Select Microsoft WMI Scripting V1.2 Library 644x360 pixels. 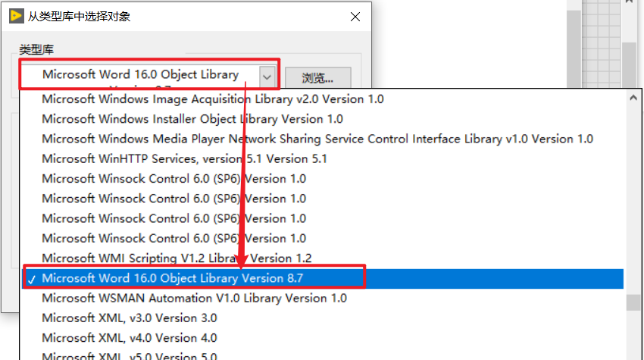[177, 258]
